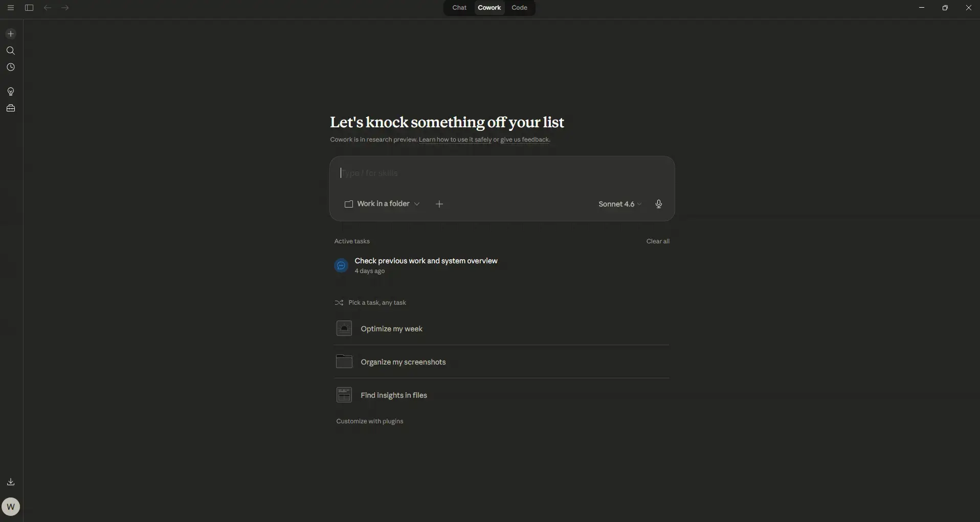Toggle the sidebar panel open
The width and height of the screenshot is (980, 522).
click(29, 8)
